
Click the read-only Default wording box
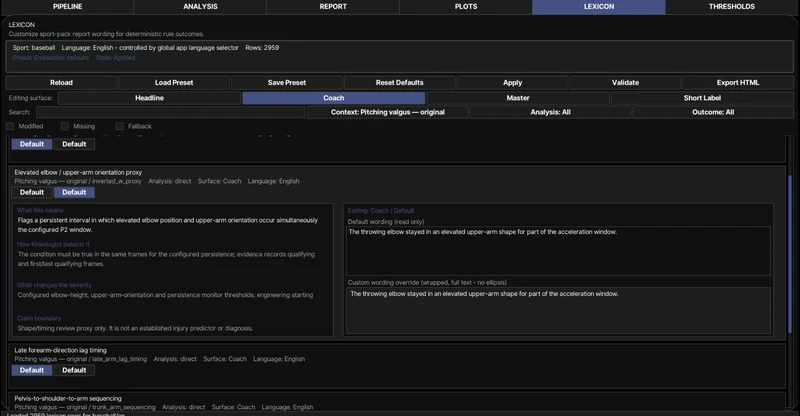click(x=558, y=251)
